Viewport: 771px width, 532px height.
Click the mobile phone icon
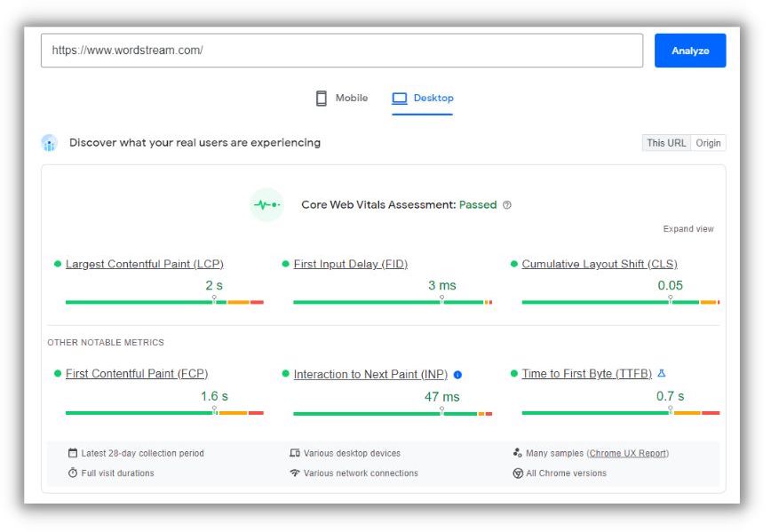(x=321, y=99)
